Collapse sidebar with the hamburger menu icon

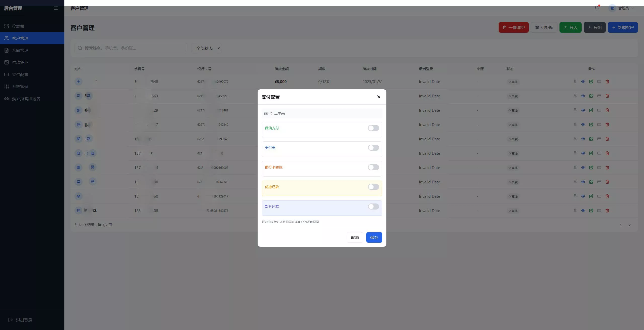pyautogui.click(x=56, y=8)
